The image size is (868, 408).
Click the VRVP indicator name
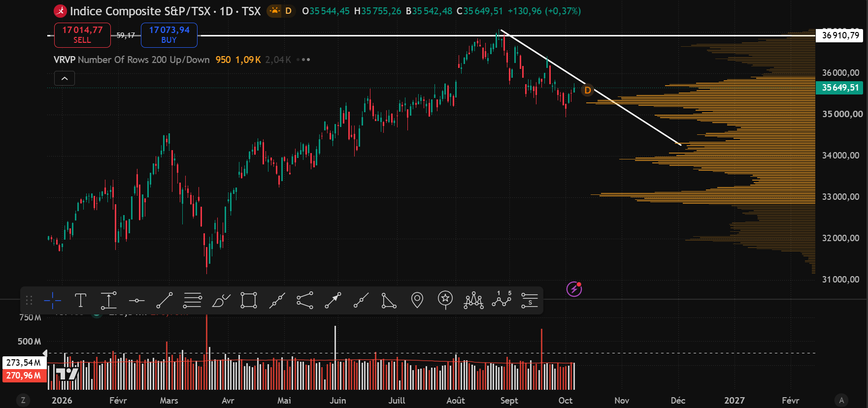pyautogui.click(x=64, y=60)
